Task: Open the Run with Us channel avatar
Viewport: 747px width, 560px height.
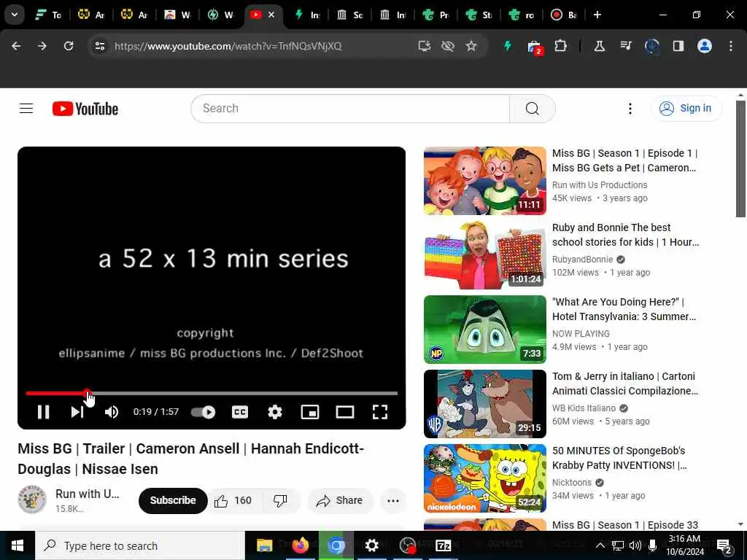Action: 32,499
